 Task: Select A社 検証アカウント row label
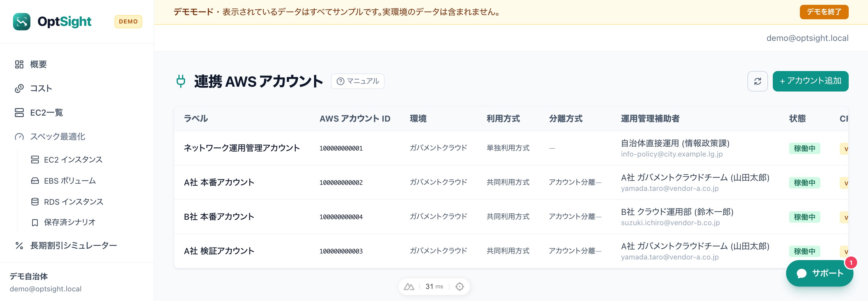tap(219, 251)
